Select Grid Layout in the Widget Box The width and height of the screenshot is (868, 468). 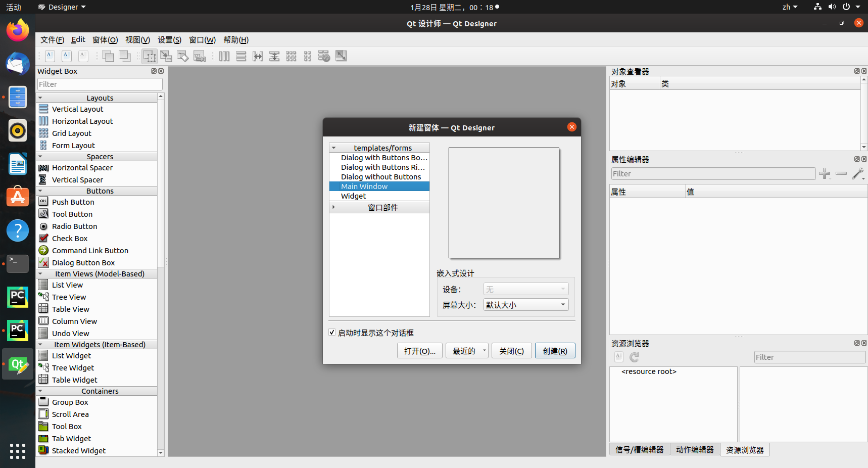pos(72,133)
